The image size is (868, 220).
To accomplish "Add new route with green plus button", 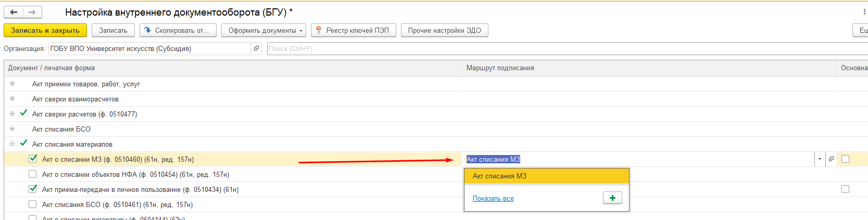I will [612, 198].
